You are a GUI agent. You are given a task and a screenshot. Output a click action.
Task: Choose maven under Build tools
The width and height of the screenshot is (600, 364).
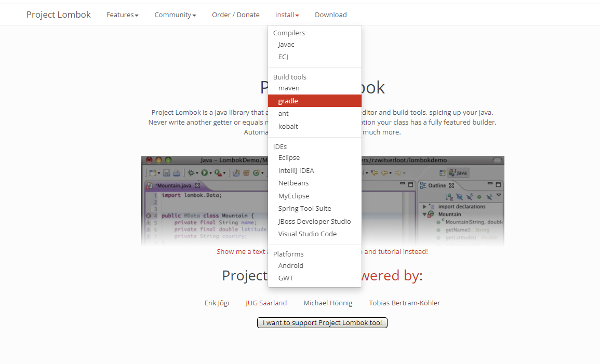pyautogui.click(x=314, y=88)
